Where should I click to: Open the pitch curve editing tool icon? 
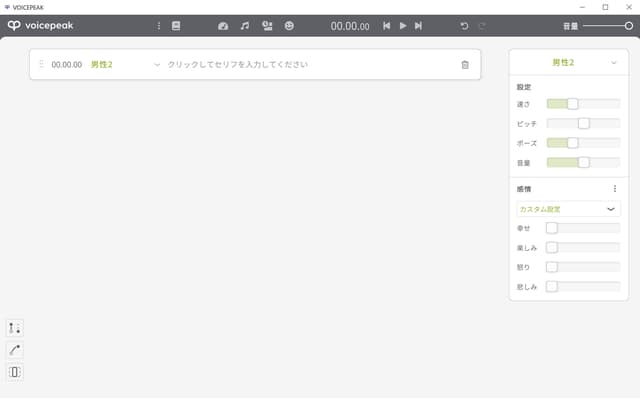(x=15, y=350)
